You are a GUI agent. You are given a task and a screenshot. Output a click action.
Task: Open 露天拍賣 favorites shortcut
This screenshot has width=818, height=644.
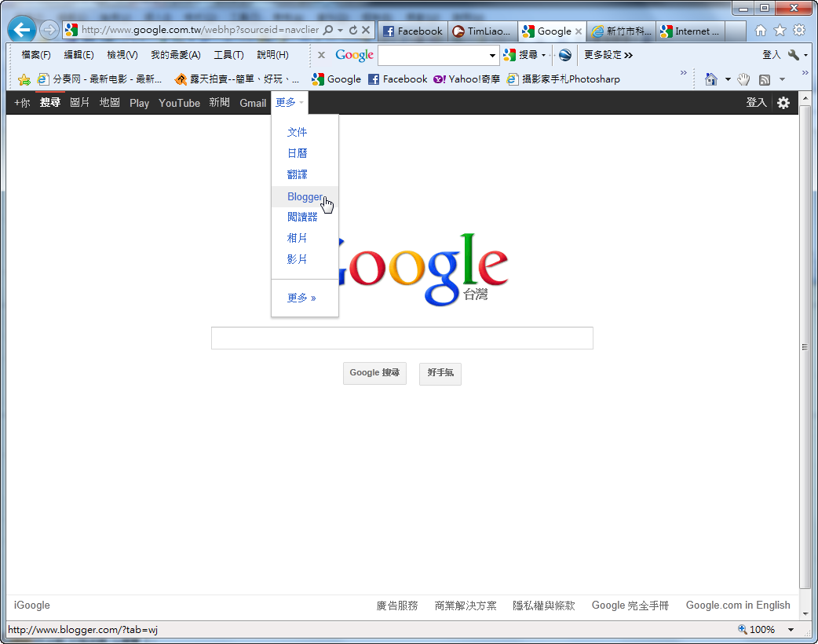click(x=237, y=79)
